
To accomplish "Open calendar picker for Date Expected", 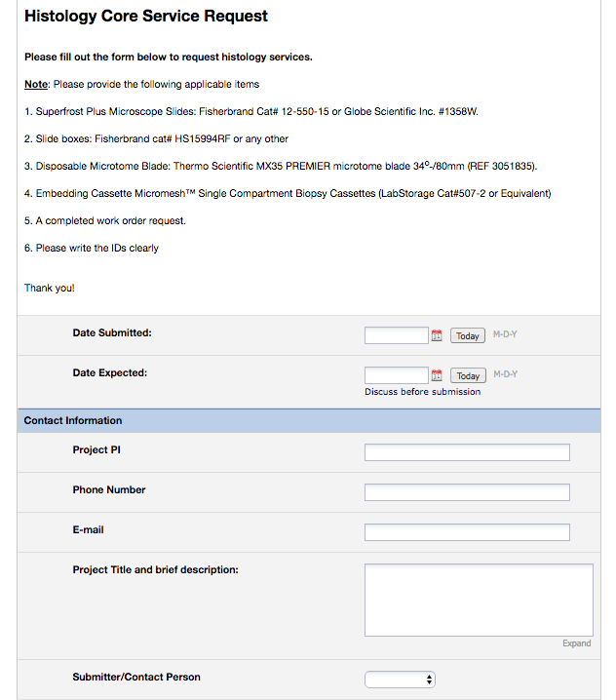I will (437, 375).
